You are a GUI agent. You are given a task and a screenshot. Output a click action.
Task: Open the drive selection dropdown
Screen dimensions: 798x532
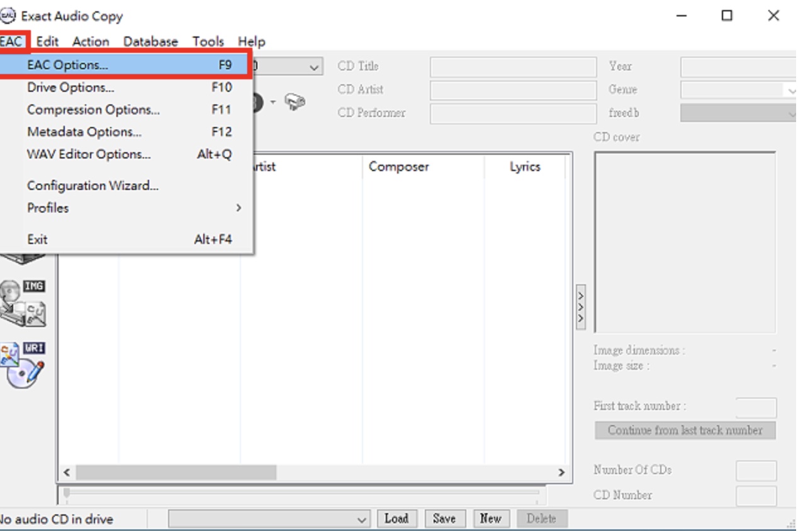[x=313, y=66]
